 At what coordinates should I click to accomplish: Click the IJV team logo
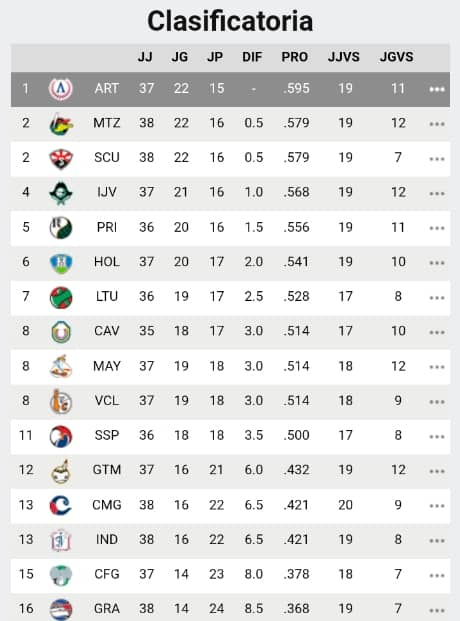tap(61, 193)
